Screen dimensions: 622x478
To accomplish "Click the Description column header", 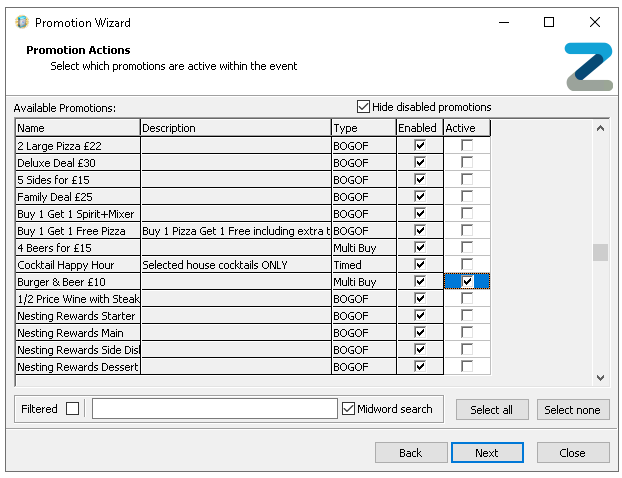I will click(235, 128).
